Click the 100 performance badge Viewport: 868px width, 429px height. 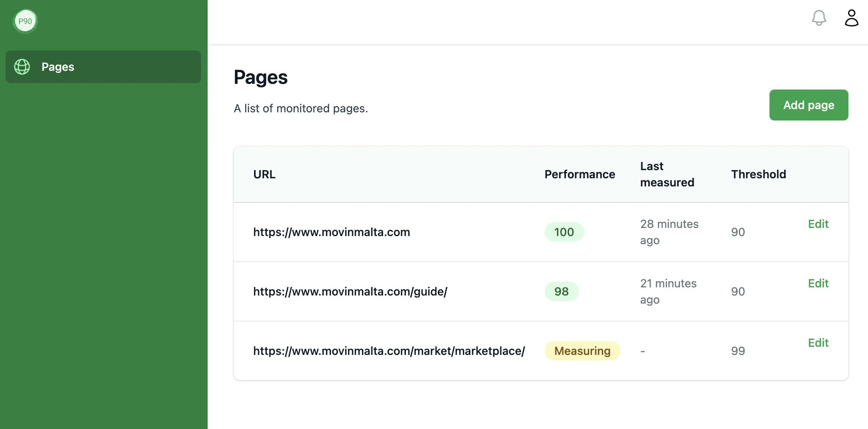[564, 232]
